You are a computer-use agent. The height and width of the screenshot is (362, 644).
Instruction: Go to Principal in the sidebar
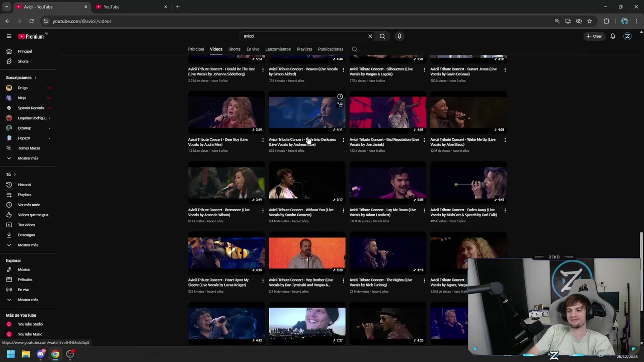pyautogui.click(x=28, y=51)
